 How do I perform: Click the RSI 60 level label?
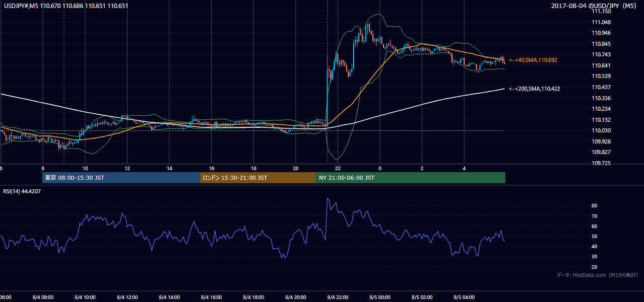pos(595,226)
